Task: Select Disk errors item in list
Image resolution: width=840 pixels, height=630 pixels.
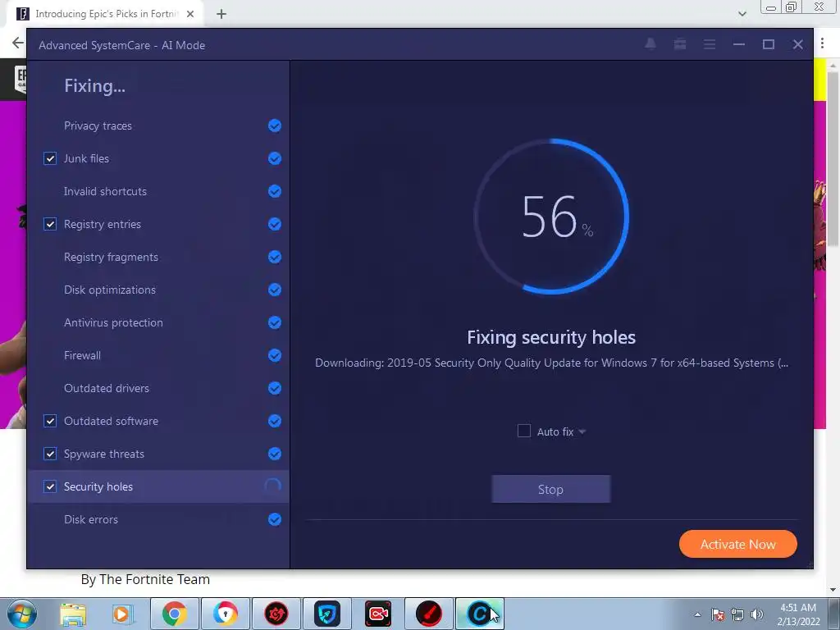Action: (x=158, y=519)
